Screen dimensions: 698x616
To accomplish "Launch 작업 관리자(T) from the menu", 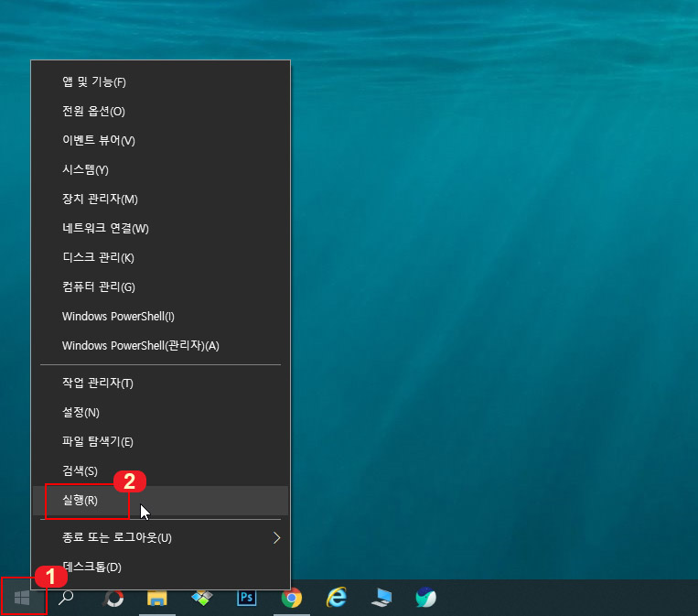I will [160, 383].
